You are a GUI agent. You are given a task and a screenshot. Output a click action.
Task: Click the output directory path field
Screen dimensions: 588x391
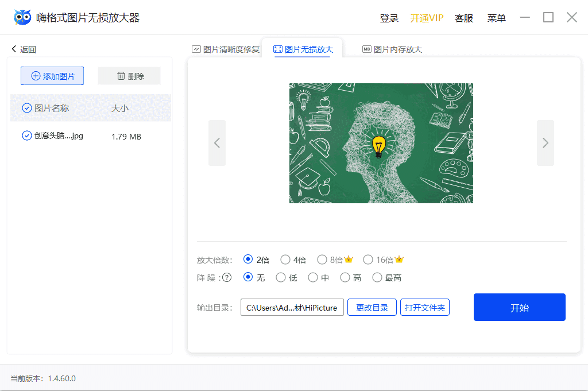point(292,307)
